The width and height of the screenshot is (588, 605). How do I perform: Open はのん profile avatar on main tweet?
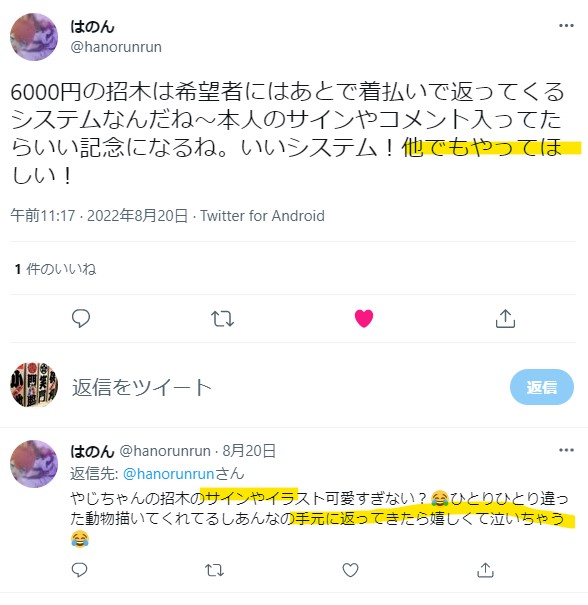[34, 37]
